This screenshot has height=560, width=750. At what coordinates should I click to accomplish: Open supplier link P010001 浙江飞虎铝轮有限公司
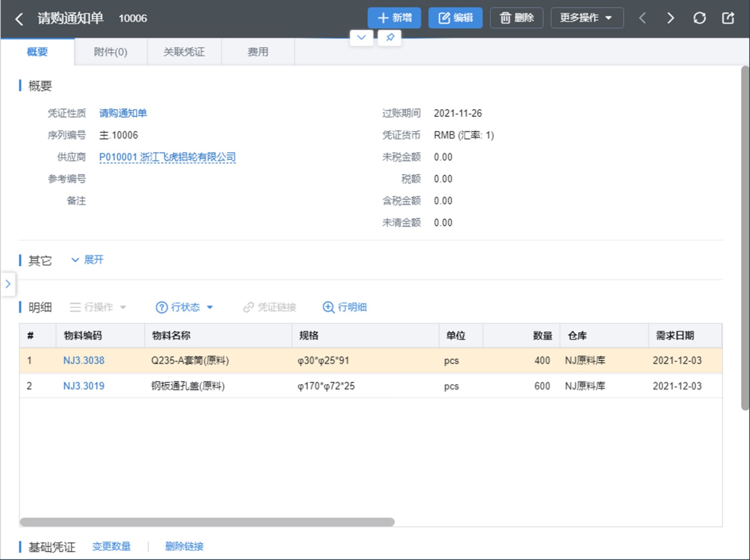point(167,157)
